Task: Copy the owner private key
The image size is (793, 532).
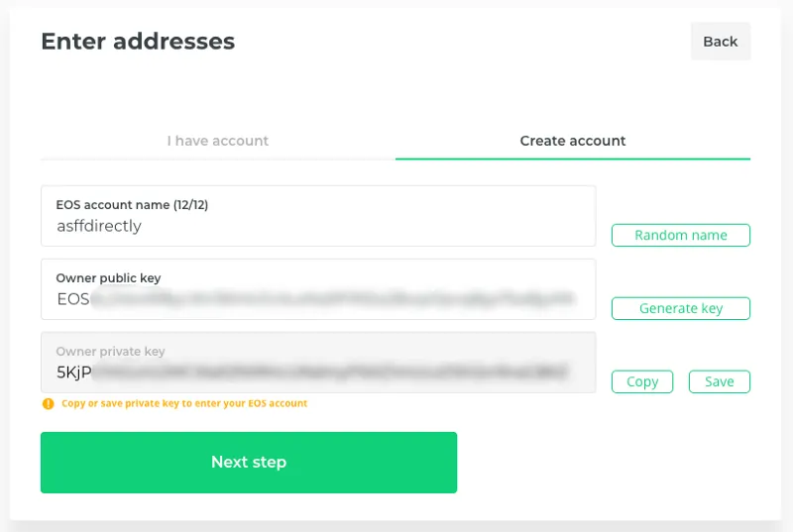Action: (x=642, y=382)
